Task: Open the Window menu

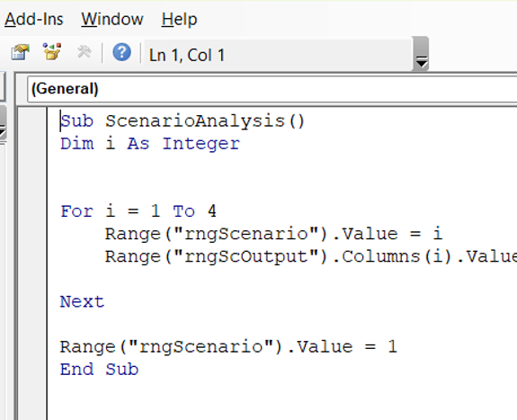Action: pyautogui.click(x=112, y=20)
